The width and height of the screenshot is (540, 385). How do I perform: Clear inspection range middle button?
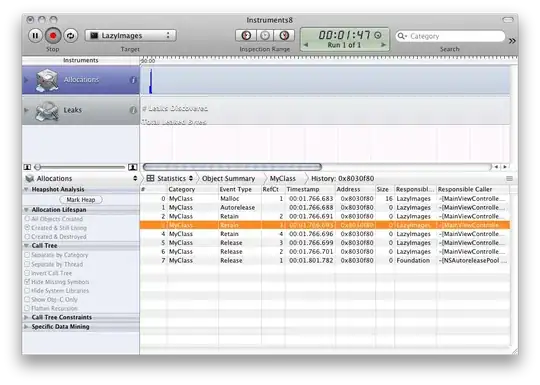pyautogui.click(x=265, y=35)
